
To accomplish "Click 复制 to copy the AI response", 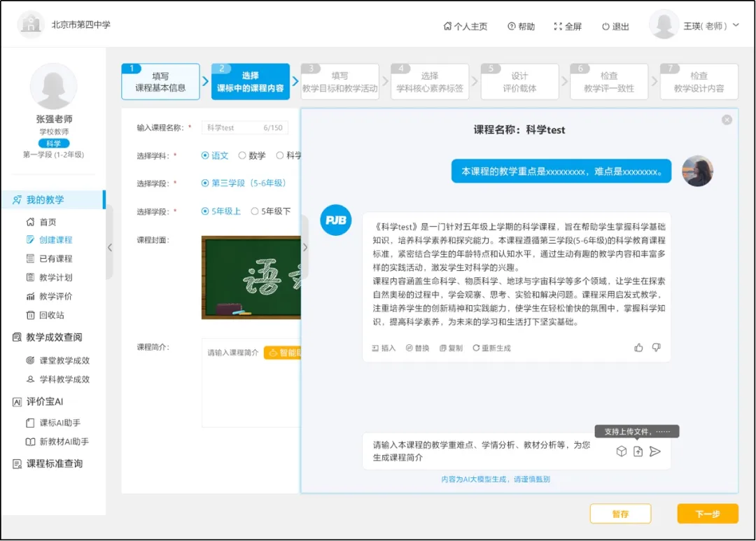I will pyautogui.click(x=451, y=348).
